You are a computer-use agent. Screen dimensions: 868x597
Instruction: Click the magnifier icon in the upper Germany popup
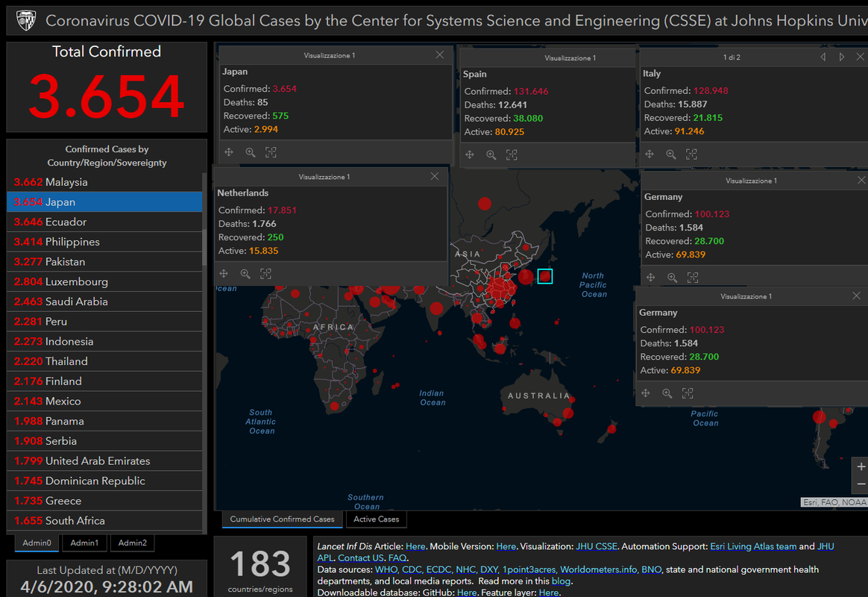pyautogui.click(x=672, y=278)
